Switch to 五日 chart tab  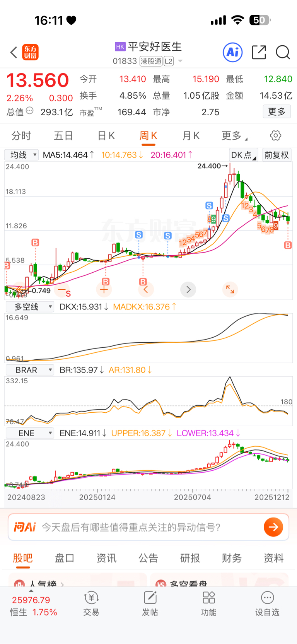pos(63,136)
